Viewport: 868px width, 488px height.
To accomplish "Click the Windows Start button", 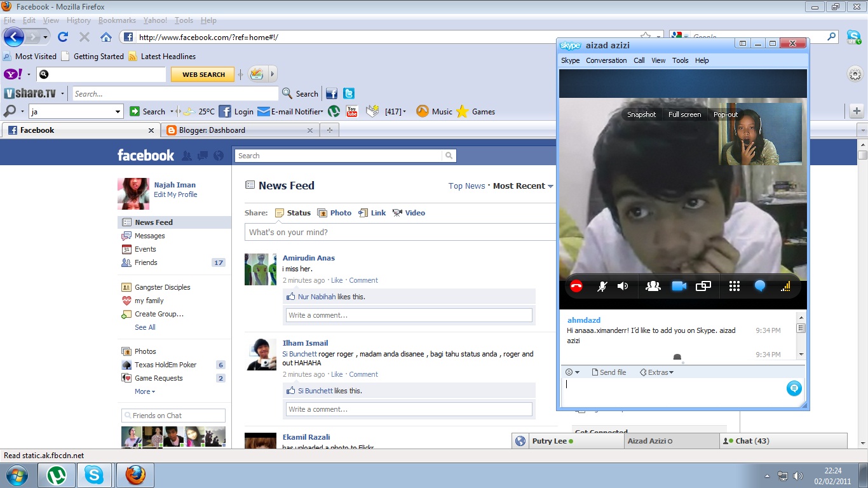I will 17,475.
